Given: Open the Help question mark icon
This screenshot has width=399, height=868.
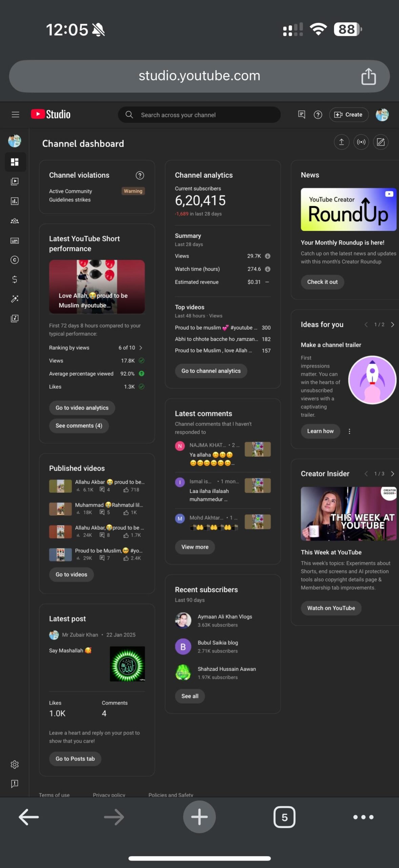Looking at the screenshot, I should coord(318,115).
